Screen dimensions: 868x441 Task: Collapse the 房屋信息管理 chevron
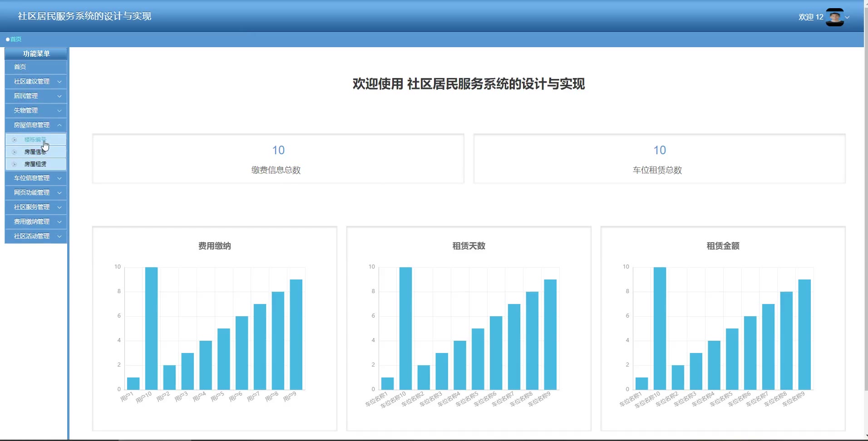[59, 125]
